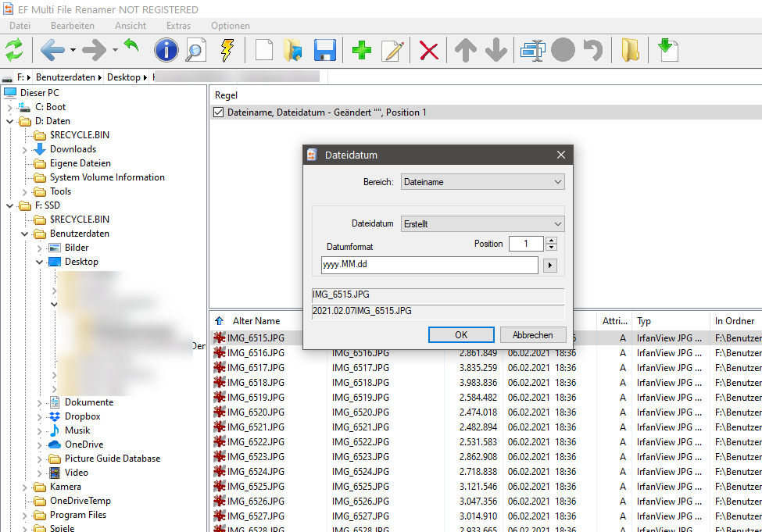This screenshot has height=532, width=762.
Task: Go back with blue left arrow
Action: pos(52,50)
